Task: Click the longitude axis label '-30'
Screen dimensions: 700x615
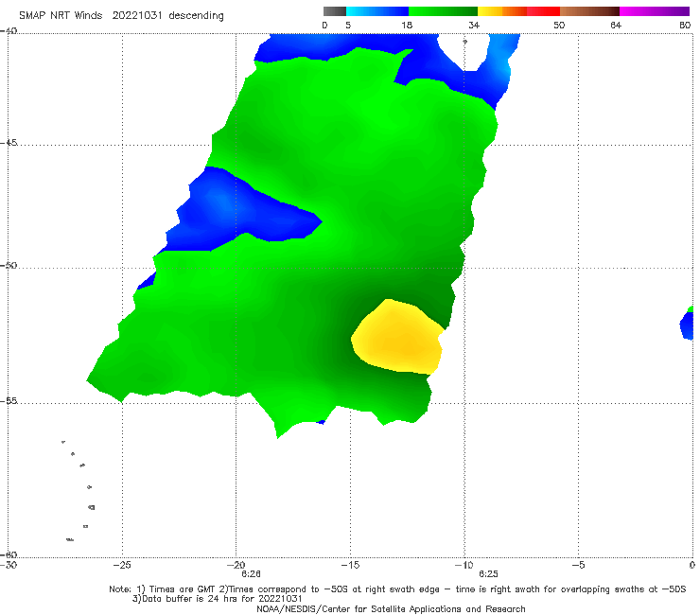Action: coord(8,565)
